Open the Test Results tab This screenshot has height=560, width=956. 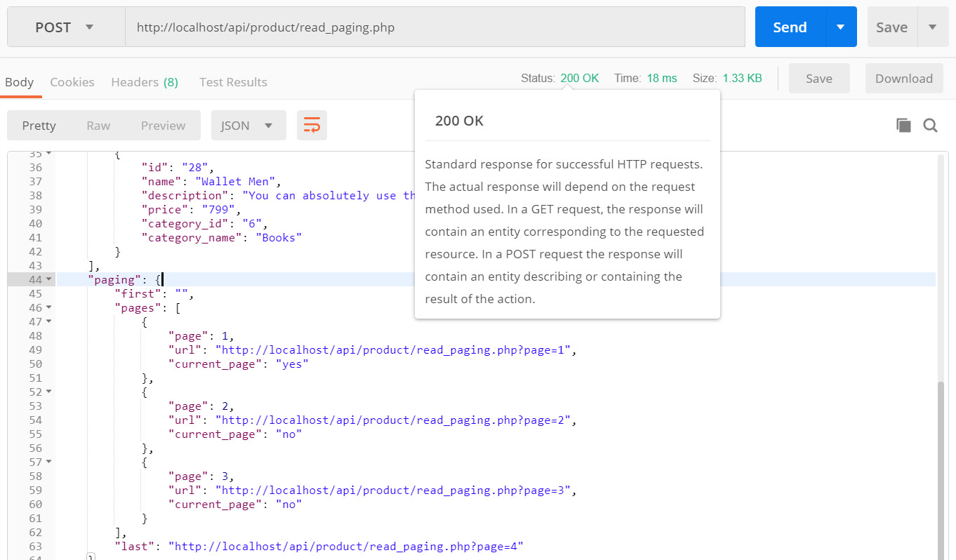(x=233, y=82)
